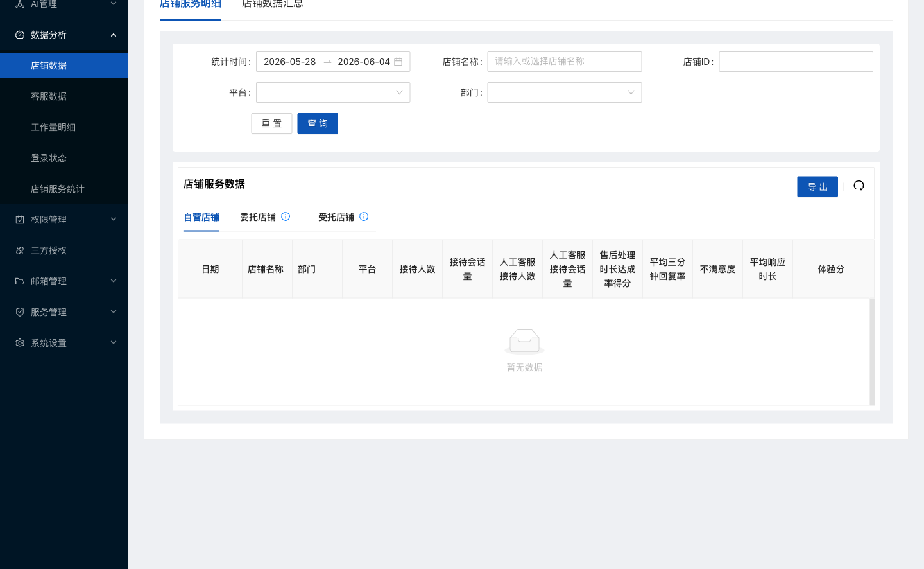Focus the 店铺ID input field
924x569 pixels.
pos(796,62)
